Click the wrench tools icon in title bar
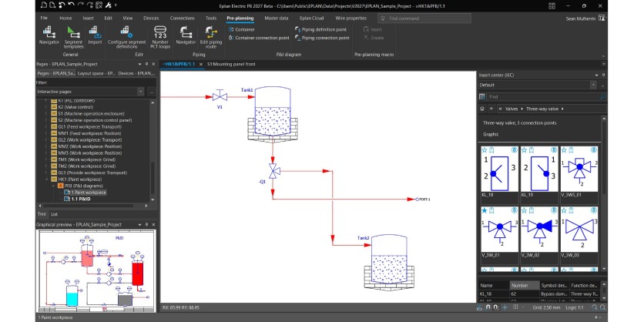 (109, 5)
